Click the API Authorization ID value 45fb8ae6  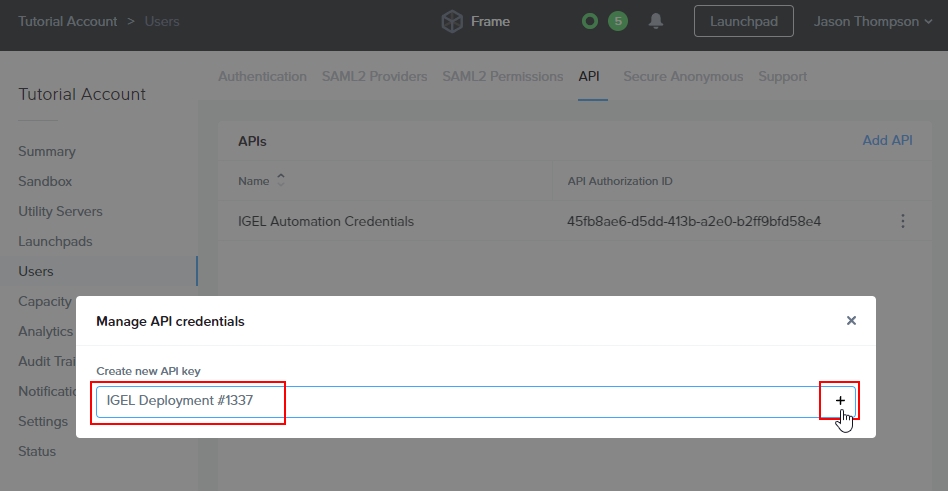point(693,221)
